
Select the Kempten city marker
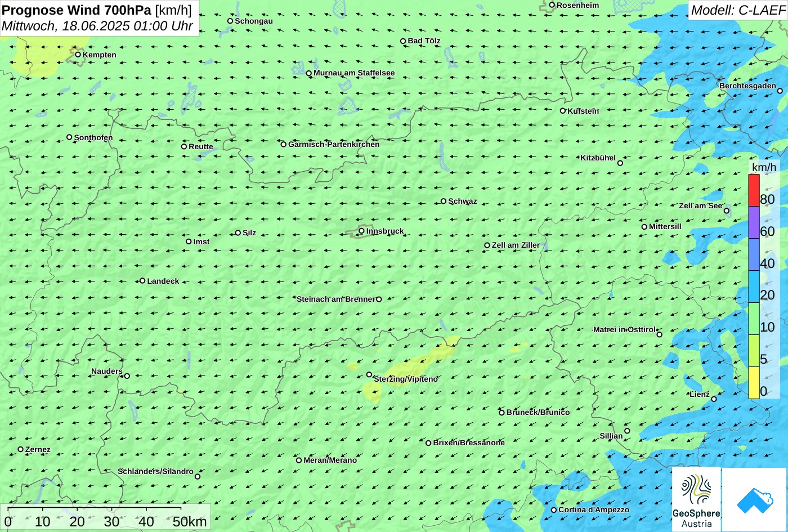coord(78,55)
